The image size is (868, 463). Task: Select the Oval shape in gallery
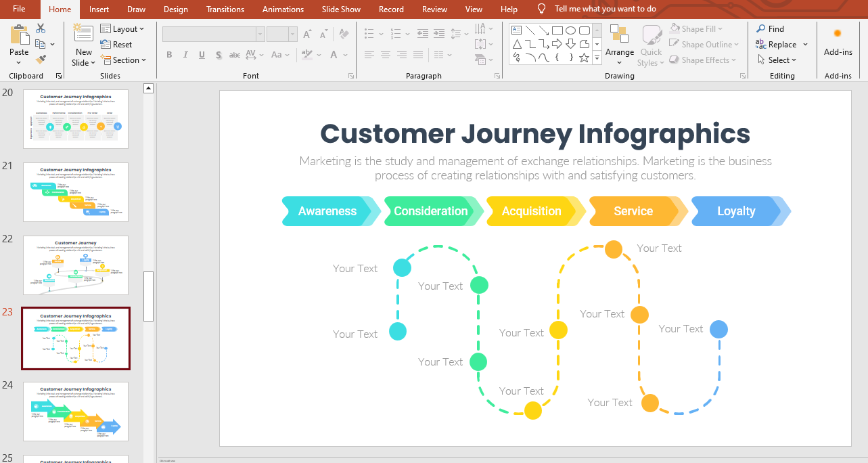click(x=571, y=30)
